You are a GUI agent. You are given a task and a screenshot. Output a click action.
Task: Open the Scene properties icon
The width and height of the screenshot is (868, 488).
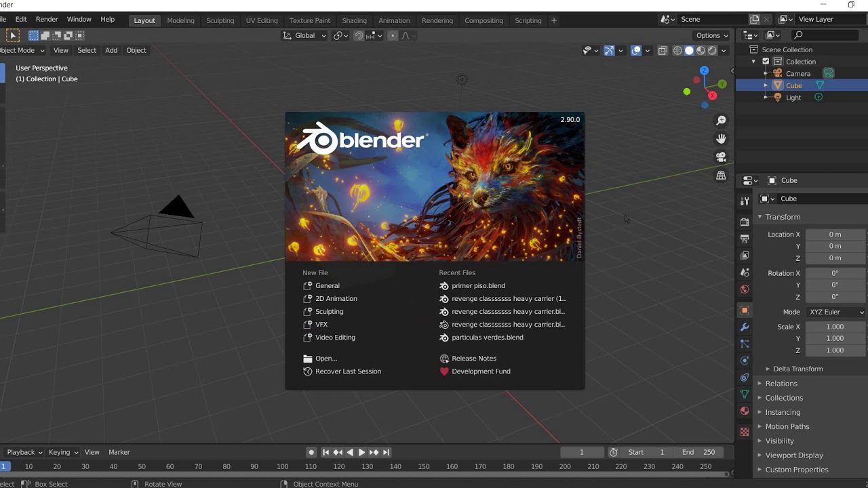(x=745, y=272)
